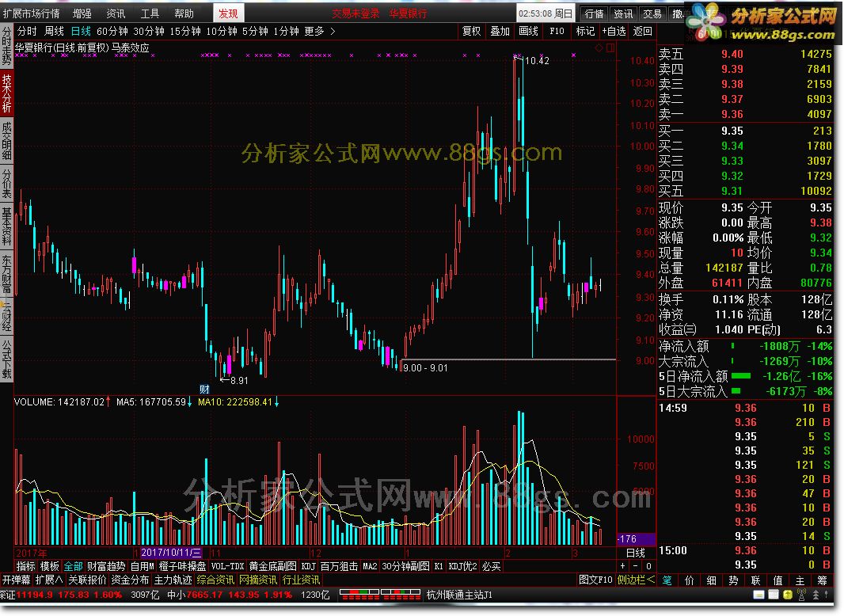Click the red-green market breadth indicator
Viewport: 844px width, 616px height.
380,595
